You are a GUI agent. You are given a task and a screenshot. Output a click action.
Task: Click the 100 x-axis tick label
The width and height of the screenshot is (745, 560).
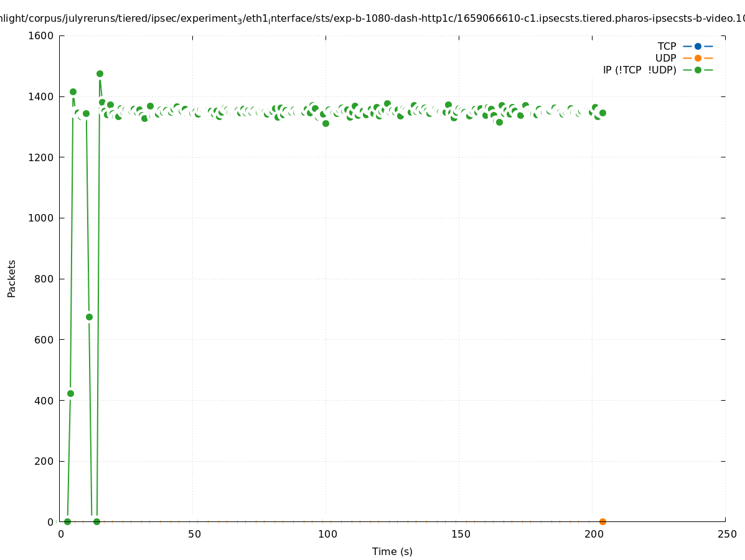(x=327, y=534)
